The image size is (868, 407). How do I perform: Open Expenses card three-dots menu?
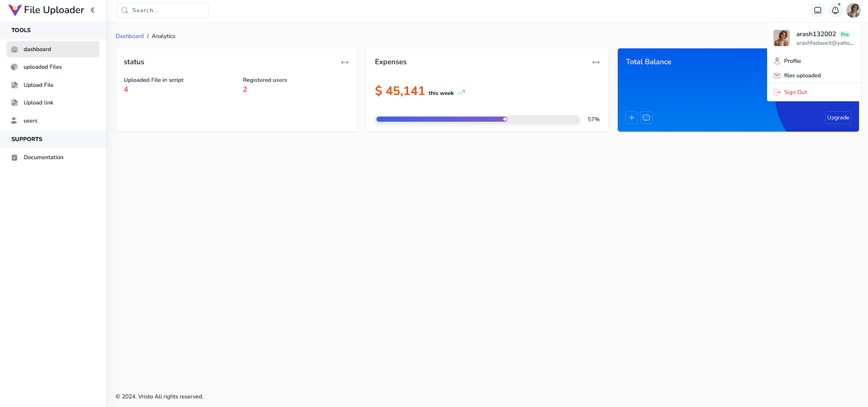tap(596, 62)
